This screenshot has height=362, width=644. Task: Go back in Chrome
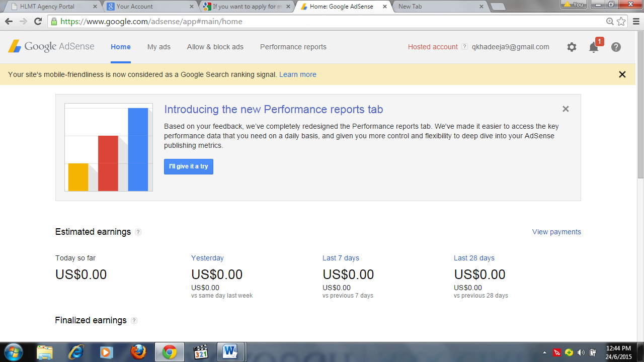point(9,22)
